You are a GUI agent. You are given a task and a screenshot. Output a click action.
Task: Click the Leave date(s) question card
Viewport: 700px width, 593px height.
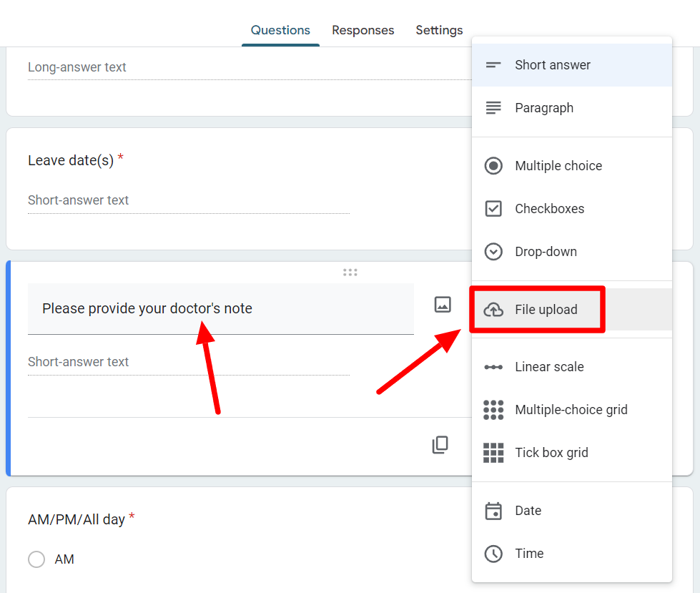[x=239, y=189]
